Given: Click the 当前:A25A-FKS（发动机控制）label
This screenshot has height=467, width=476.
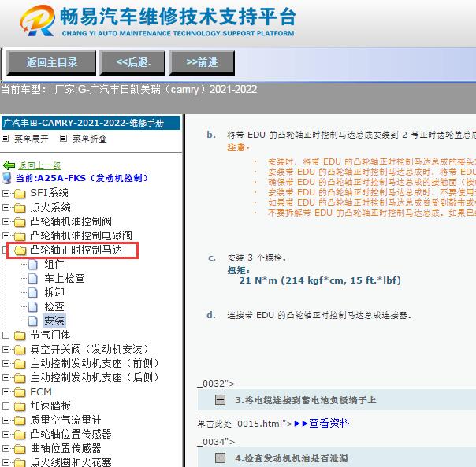Looking at the screenshot, I should coord(82,178).
